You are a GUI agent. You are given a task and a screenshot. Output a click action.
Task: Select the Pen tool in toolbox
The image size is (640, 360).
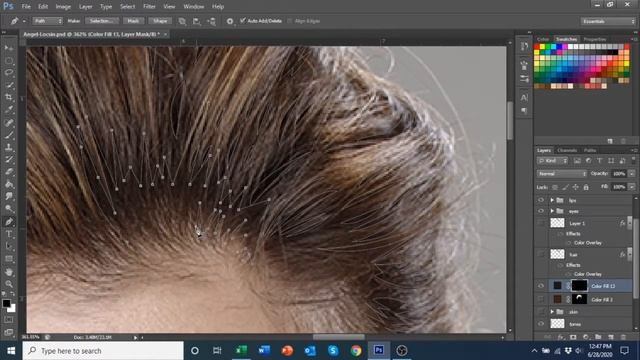9,222
